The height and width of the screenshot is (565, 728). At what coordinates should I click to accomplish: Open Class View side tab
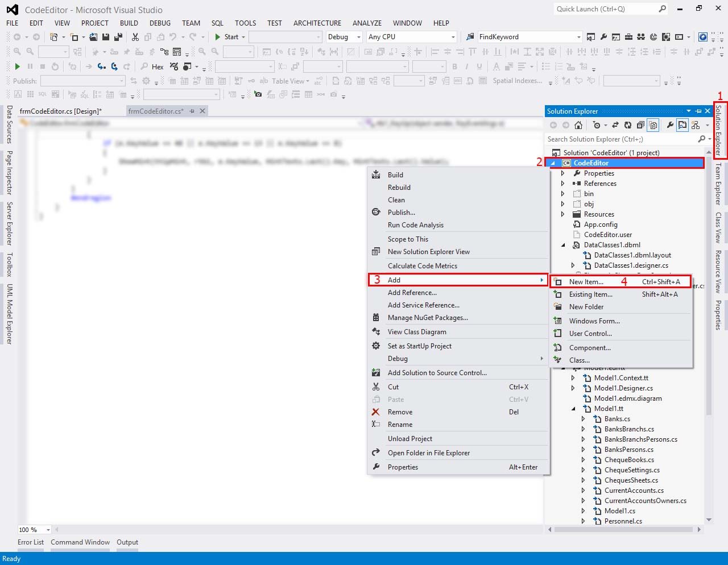(718, 227)
